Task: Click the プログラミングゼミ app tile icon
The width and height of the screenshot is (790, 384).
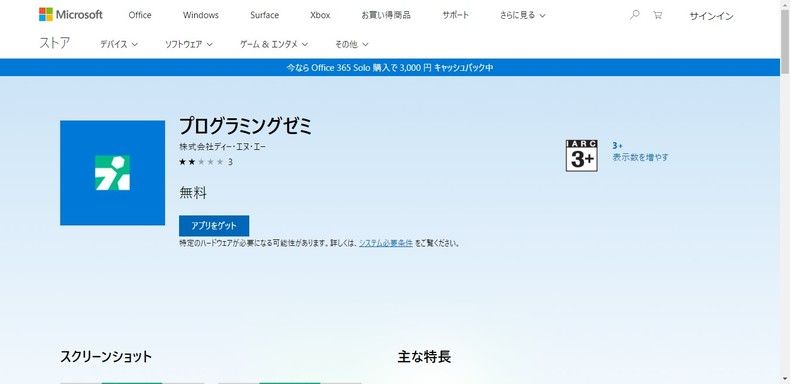Action: [x=112, y=173]
